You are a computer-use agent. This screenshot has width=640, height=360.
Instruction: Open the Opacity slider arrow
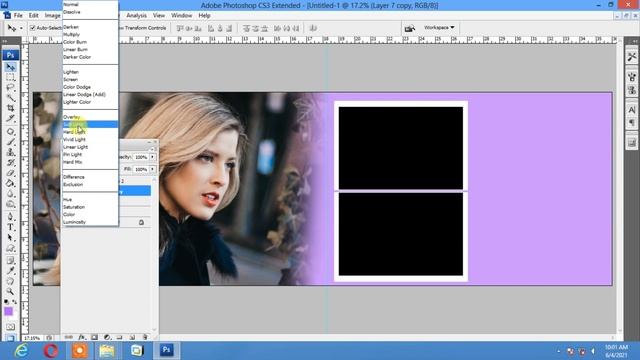[x=153, y=157]
